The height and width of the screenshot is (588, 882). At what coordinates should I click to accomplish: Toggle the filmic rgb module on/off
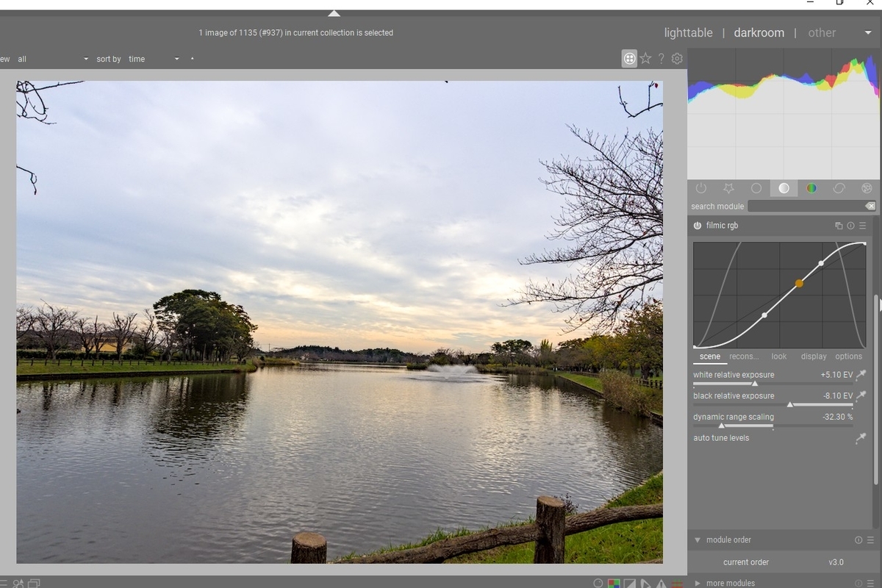698,226
